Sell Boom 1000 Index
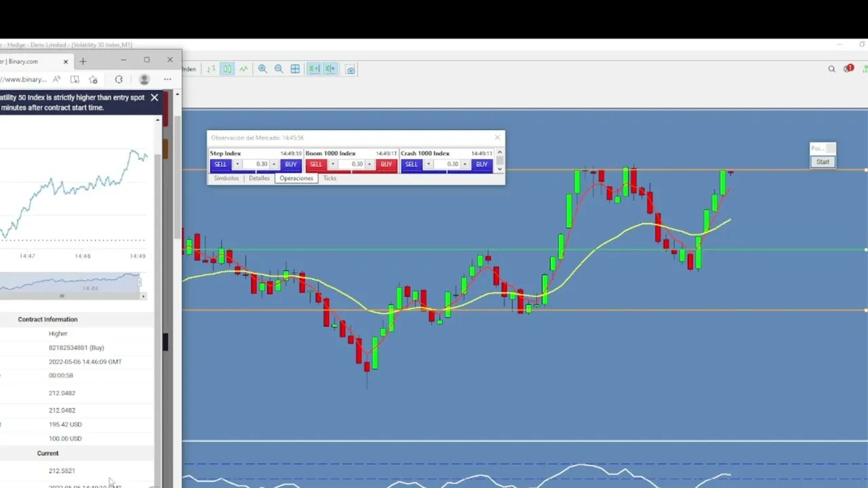This screenshot has width=868, height=488. click(x=316, y=164)
